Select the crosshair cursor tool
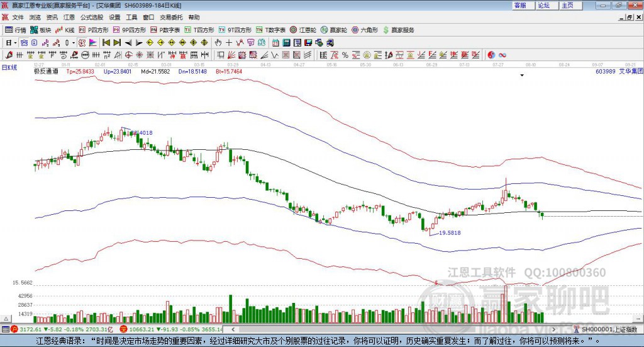 229,43
